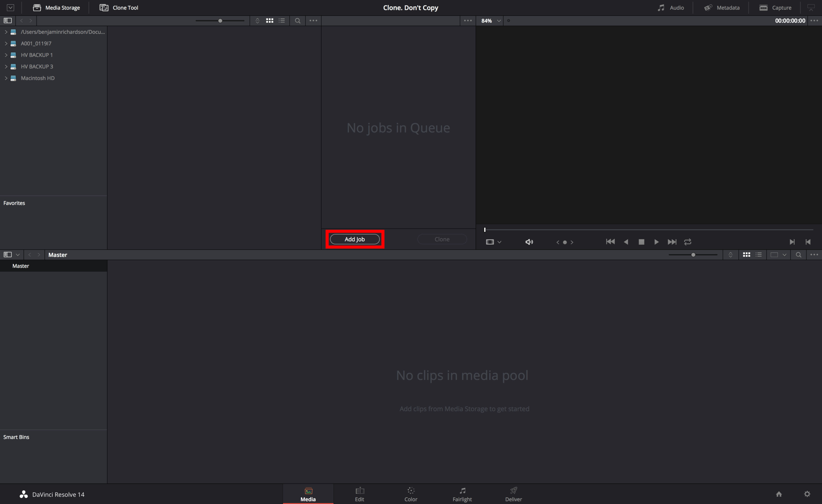This screenshot has width=822, height=504.
Task: Open the Metadata panel
Action: click(721, 8)
